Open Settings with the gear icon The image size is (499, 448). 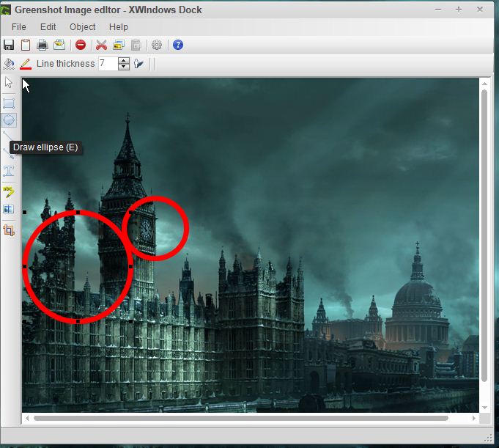click(x=157, y=45)
